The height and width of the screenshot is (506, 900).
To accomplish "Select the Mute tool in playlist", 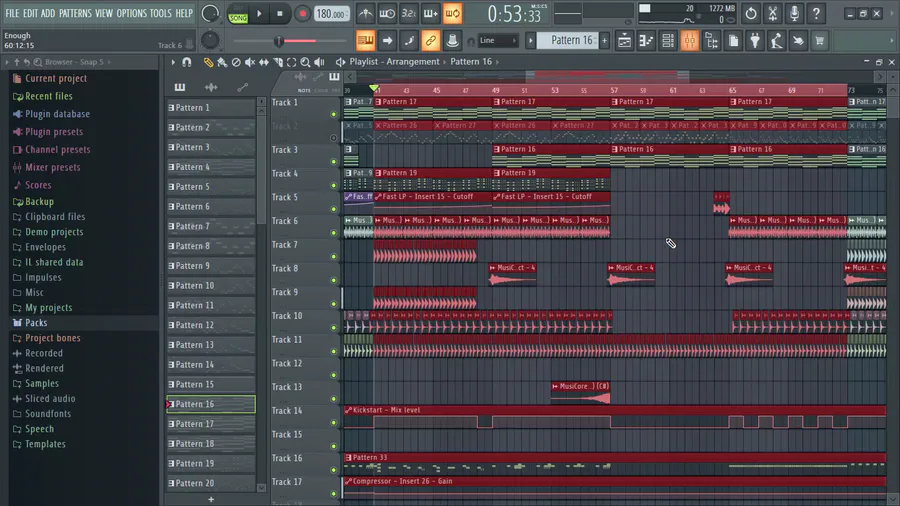I will click(x=250, y=62).
